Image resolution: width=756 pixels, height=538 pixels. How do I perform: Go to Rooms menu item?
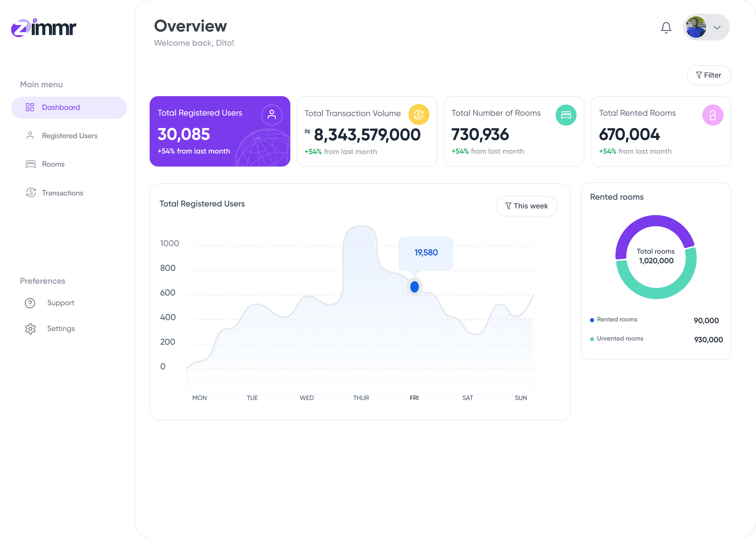click(53, 164)
